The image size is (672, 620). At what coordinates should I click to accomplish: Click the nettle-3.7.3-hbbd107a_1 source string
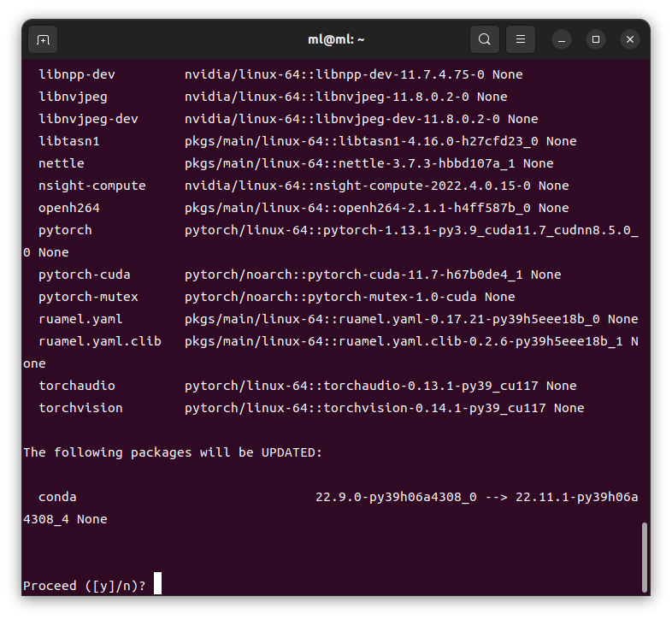coord(350,163)
